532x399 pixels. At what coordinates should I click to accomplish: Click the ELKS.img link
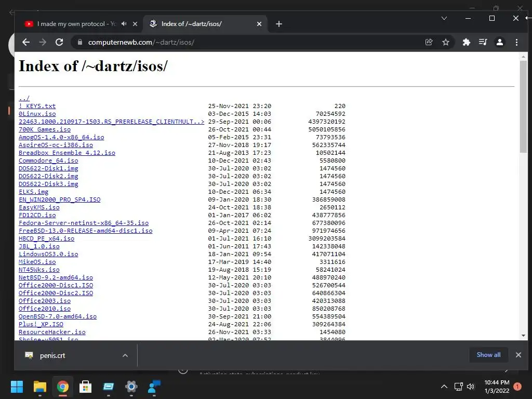[34, 192]
